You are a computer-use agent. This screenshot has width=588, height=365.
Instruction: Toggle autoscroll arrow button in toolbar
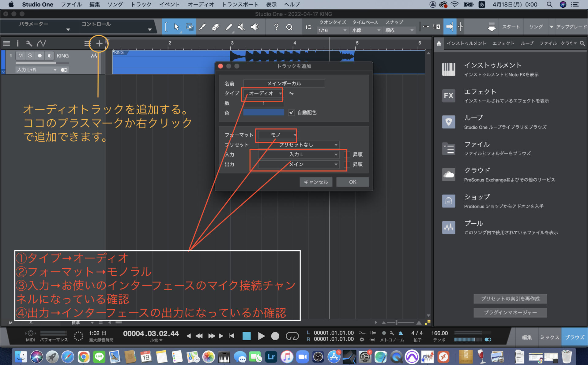pos(449,27)
